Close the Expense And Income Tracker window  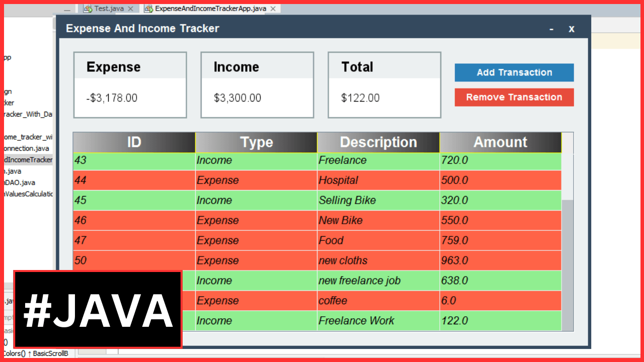(x=571, y=29)
